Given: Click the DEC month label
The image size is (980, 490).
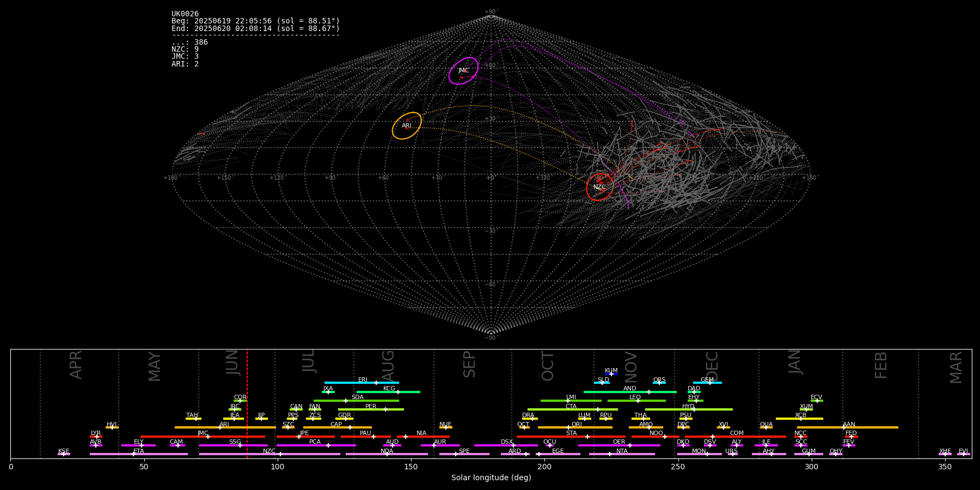Looking at the screenshot, I should [712, 365].
